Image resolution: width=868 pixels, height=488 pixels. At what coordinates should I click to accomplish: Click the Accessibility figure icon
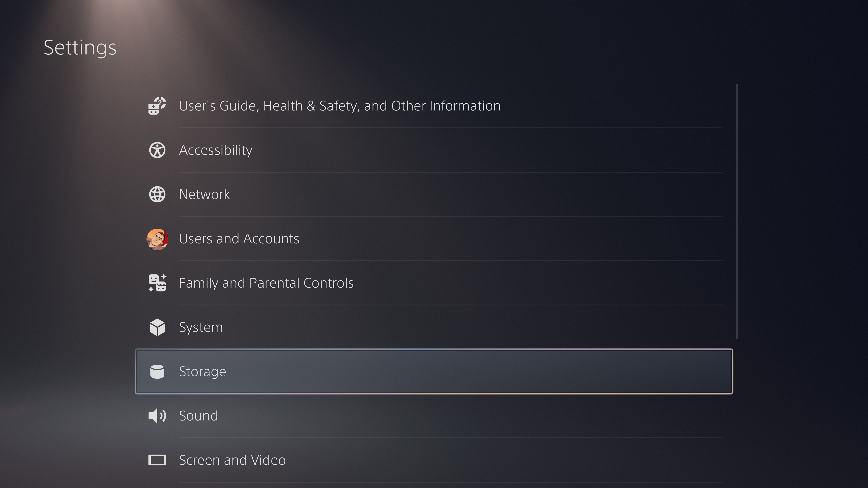click(x=157, y=150)
